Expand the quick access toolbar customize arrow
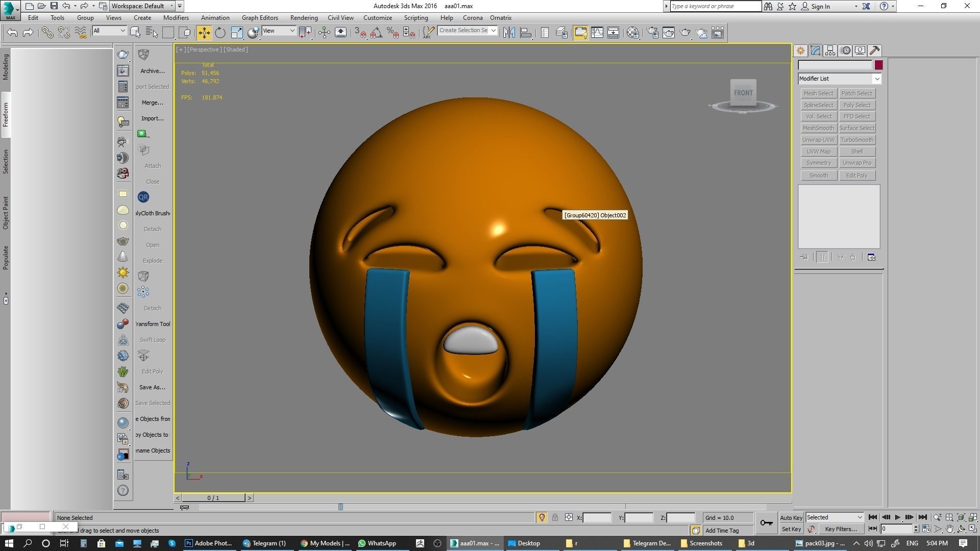This screenshot has width=980, height=551. click(180, 6)
